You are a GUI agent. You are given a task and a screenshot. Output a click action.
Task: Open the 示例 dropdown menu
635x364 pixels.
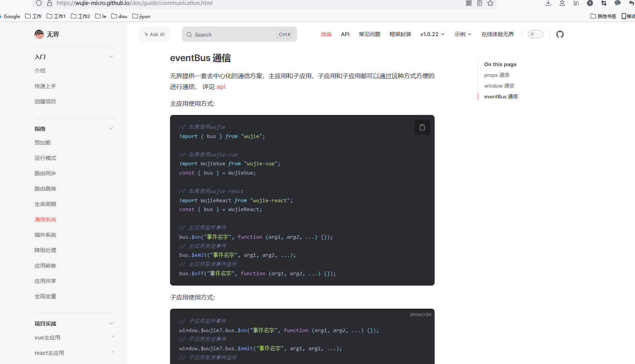pos(463,34)
